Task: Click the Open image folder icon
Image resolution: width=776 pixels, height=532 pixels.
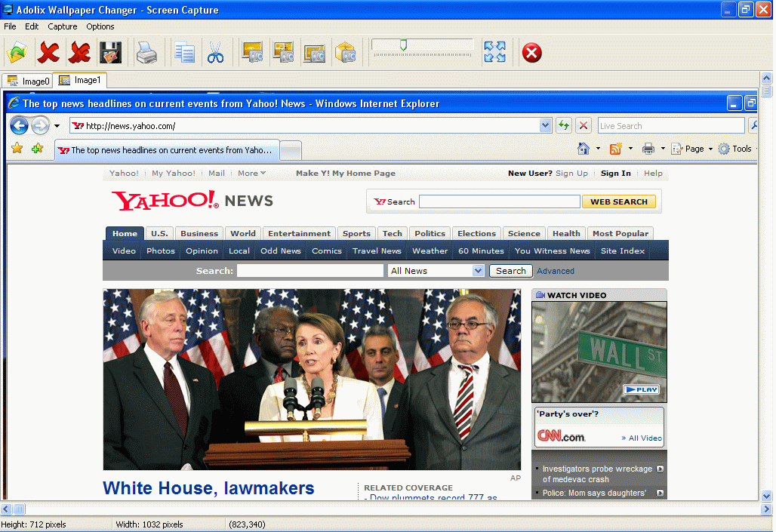Action: point(17,52)
